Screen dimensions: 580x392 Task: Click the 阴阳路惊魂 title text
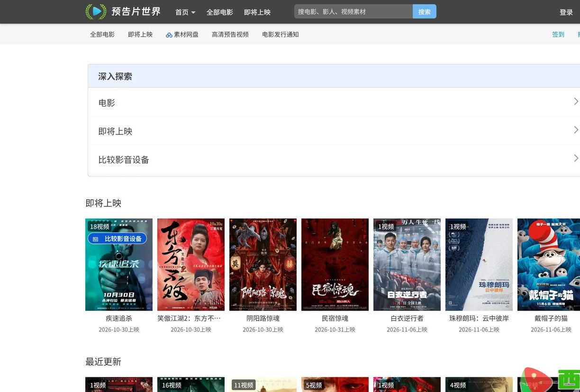(263, 319)
